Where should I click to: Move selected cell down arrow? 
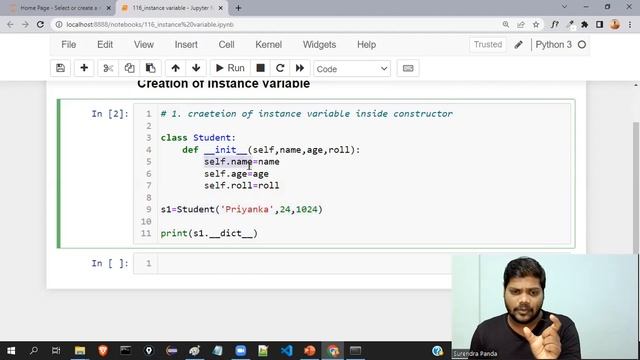click(x=196, y=68)
